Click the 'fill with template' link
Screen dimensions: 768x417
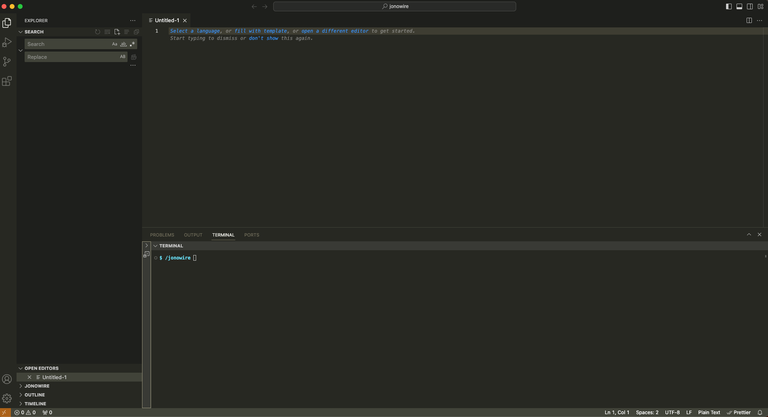pos(261,31)
